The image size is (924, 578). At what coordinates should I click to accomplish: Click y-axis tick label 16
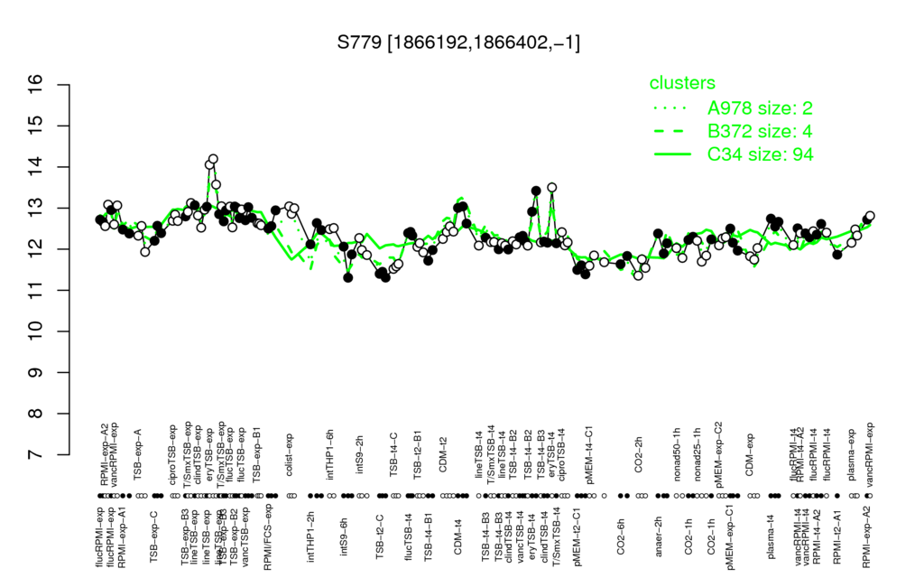(x=36, y=85)
